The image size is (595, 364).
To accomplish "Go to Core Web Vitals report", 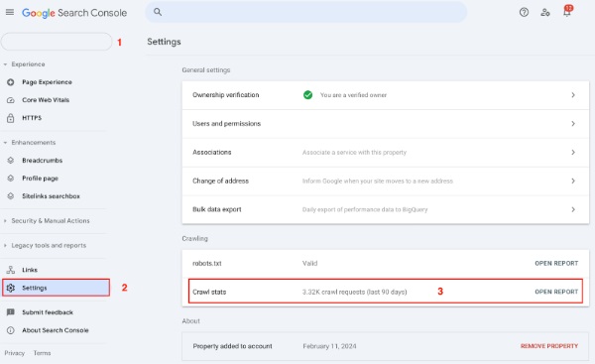I will point(46,100).
